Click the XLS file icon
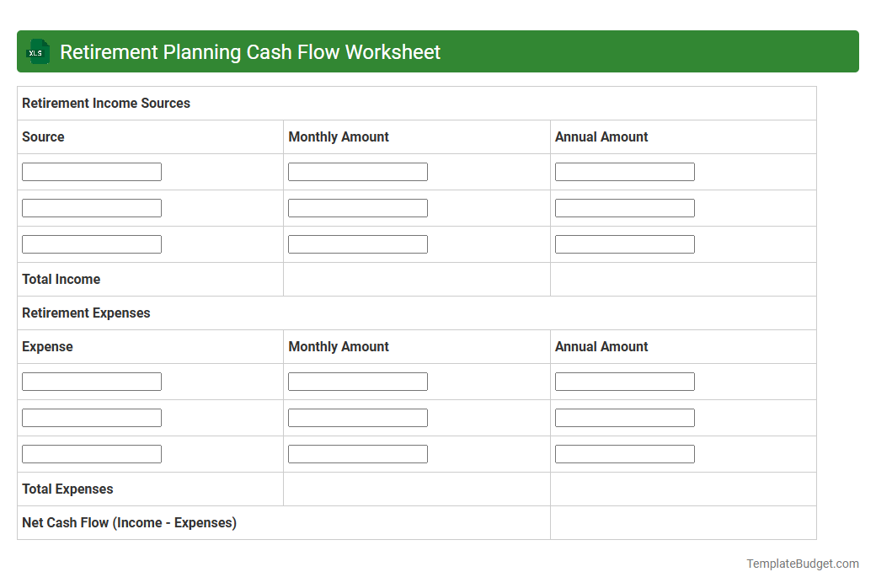Viewport: 876px width, 588px height. 37,51
